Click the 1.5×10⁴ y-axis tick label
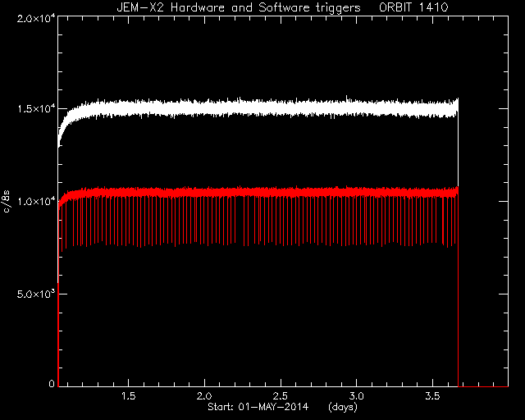 point(36,109)
